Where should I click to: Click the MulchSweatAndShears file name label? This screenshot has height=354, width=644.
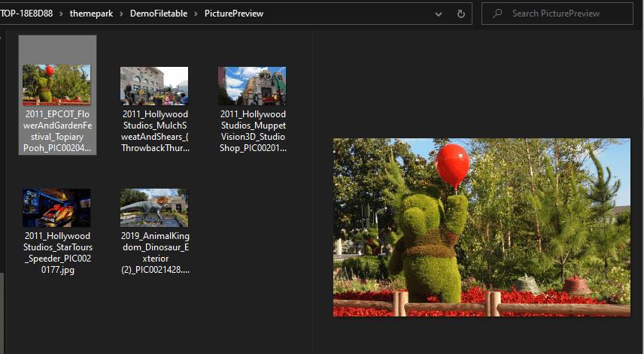click(155, 131)
